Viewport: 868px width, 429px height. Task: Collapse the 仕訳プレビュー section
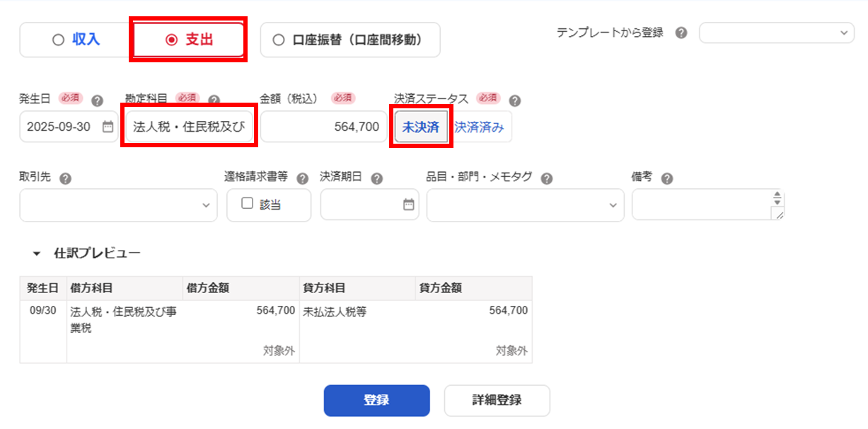37,253
